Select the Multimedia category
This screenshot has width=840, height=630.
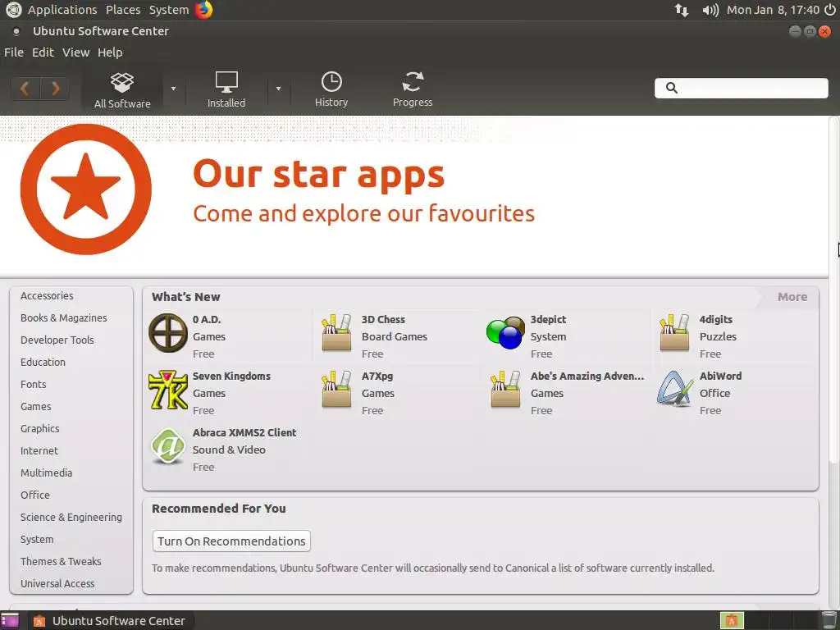coord(46,473)
